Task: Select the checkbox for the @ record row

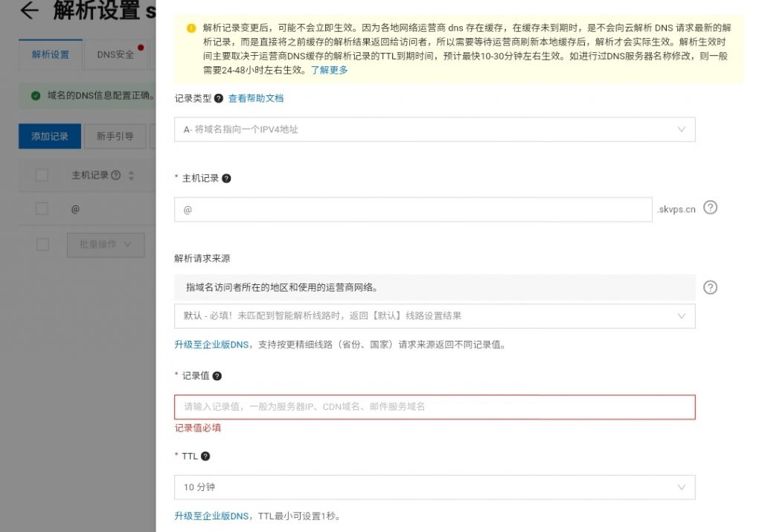Action: [42, 209]
